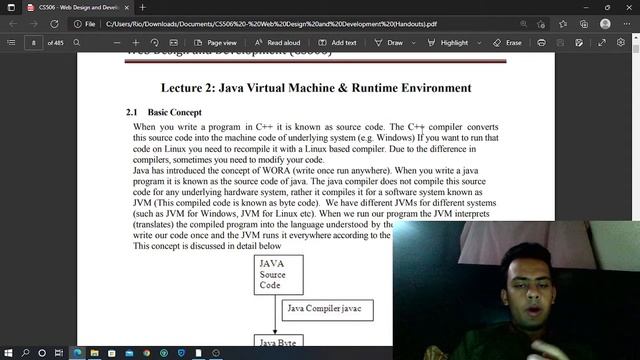Click the Save as icon
The height and width of the screenshot is (360, 640).
tap(579, 42)
